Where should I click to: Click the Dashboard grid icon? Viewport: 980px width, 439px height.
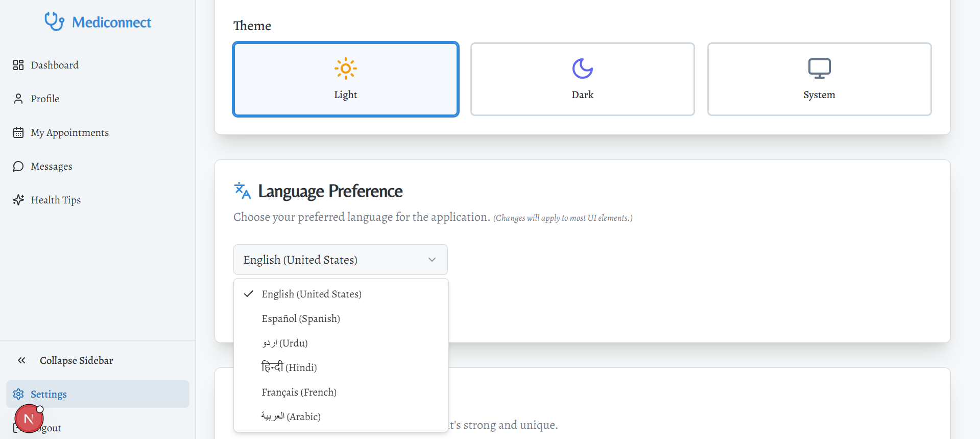tap(18, 65)
